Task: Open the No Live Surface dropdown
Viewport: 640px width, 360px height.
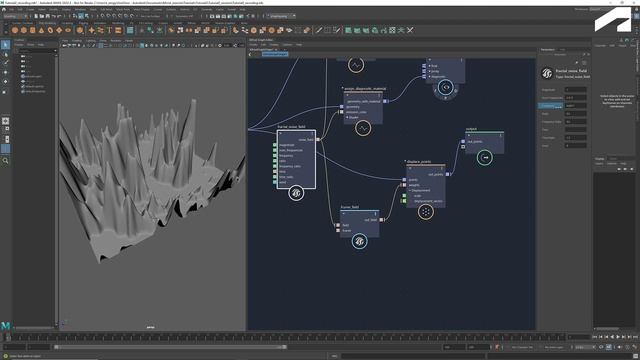Action: tap(151, 16)
